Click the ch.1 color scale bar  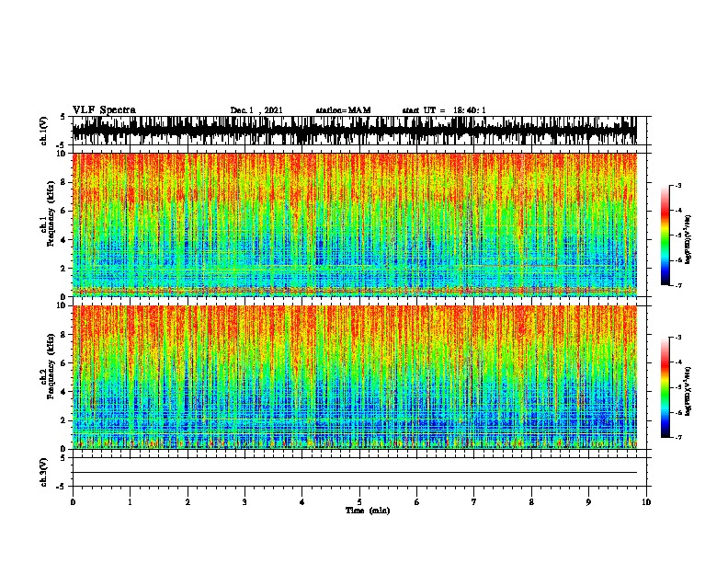tap(665, 236)
